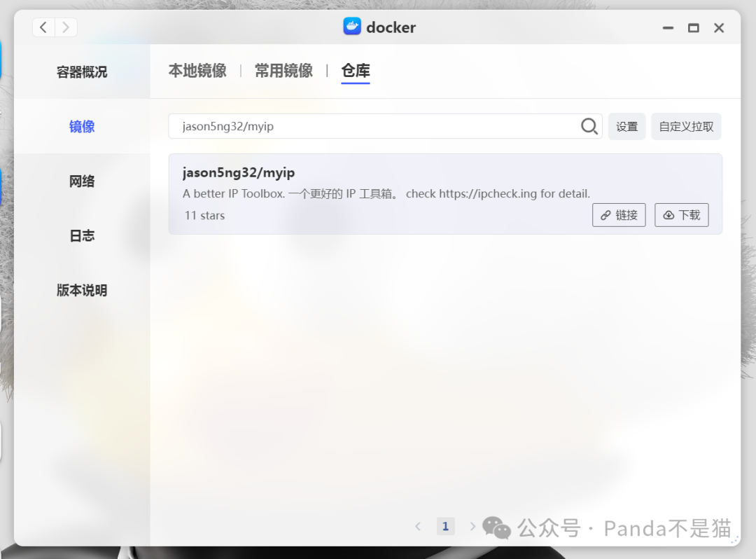Select 镜像 in the sidebar
This screenshot has height=559, width=756.
[81, 126]
